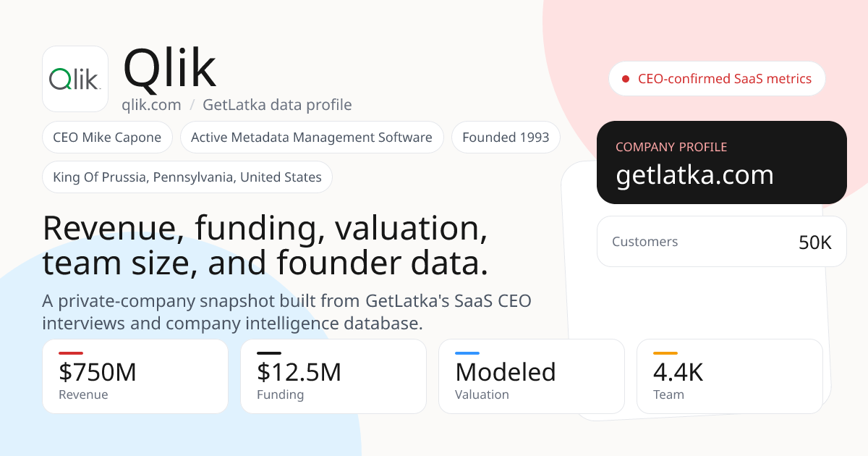Click the red accent bar above Revenue
The height and width of the screenshot is (456, 868).
click(x=71, y=353)
